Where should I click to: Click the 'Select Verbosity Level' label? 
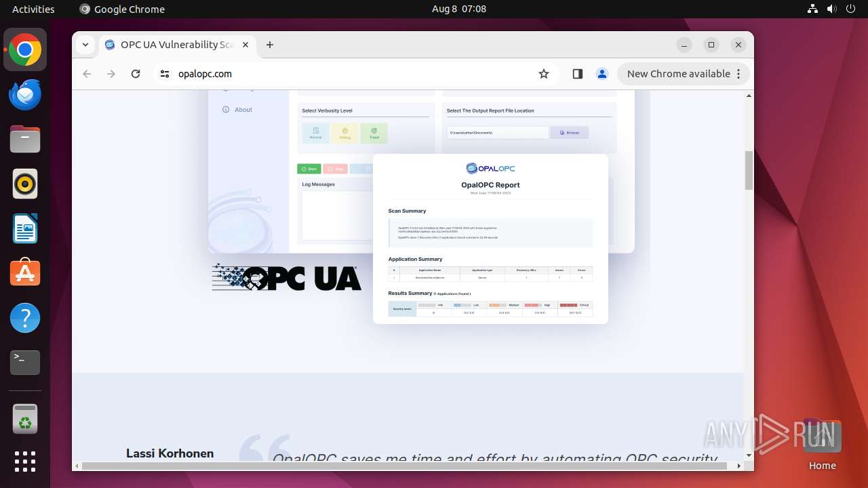pyautogui.click(x=327, y=110)
